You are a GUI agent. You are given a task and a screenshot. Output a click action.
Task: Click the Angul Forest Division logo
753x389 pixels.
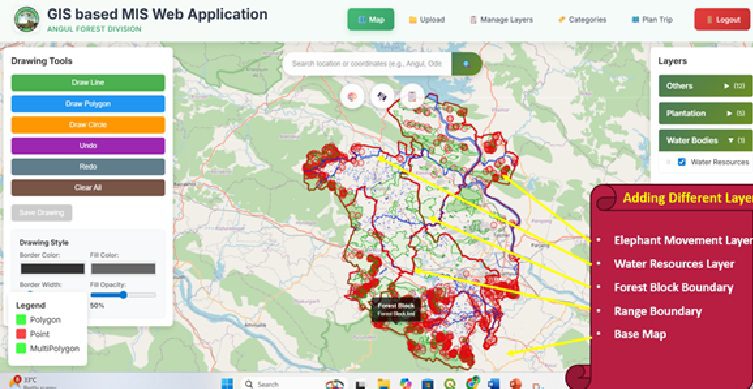click(x=27, y=19)
